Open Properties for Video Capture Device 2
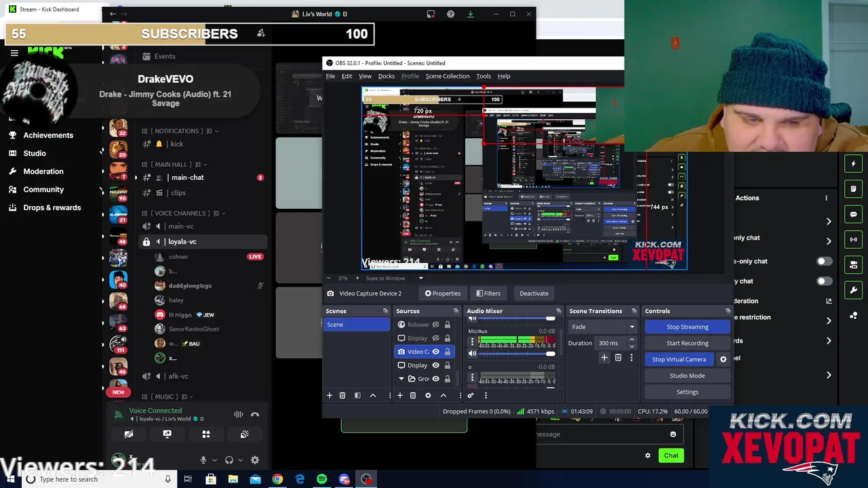868x488 pixels. [443, 293]
